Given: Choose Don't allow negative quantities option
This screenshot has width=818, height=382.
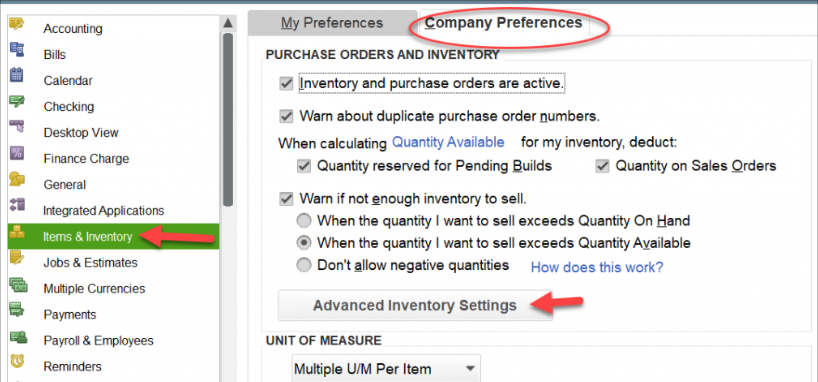Looking at the screenshot, I should pyautogui.click(x=304, y=265).
